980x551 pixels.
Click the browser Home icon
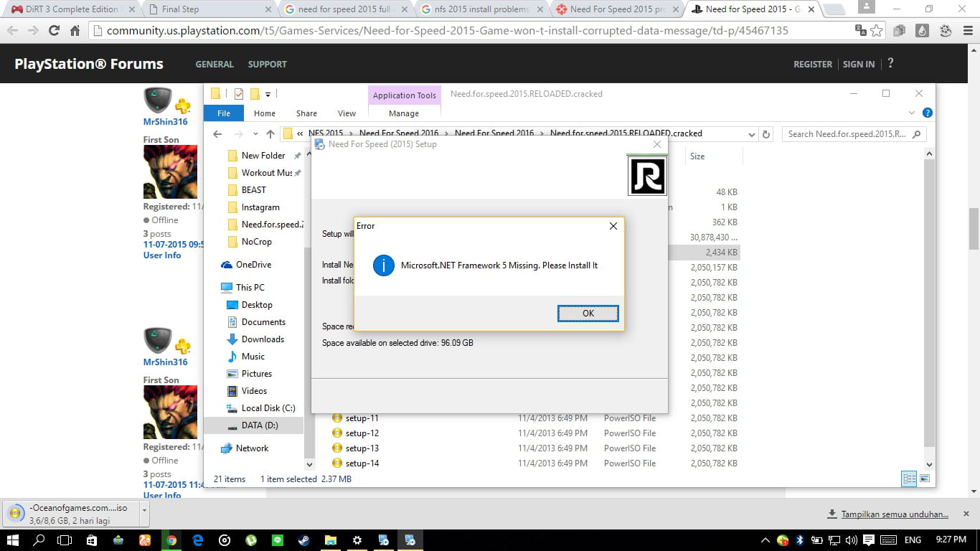(x=75, y=32)
